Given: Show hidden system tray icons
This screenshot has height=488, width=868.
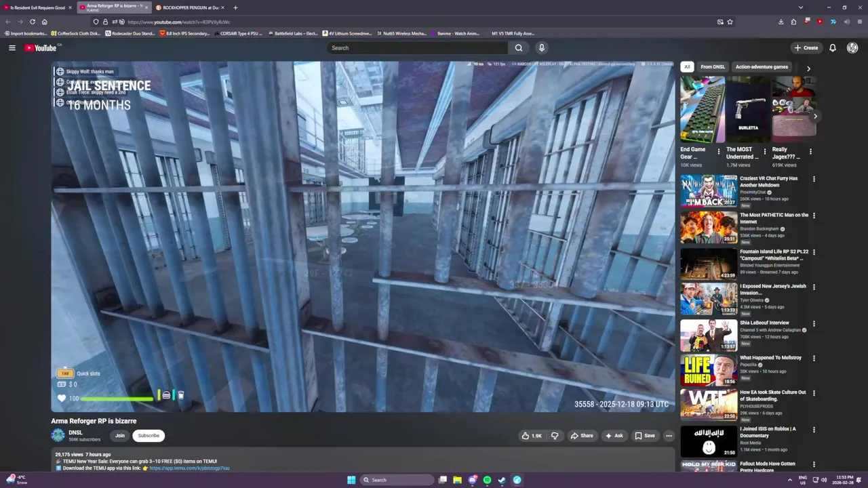Looking at the screenshot, I should coord(789,480).
